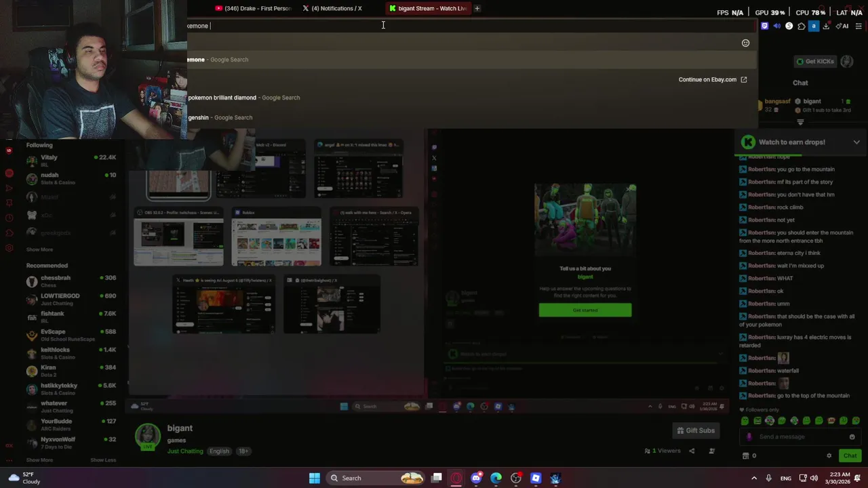Open the emoji picker in chat message box

pos(852,437)
